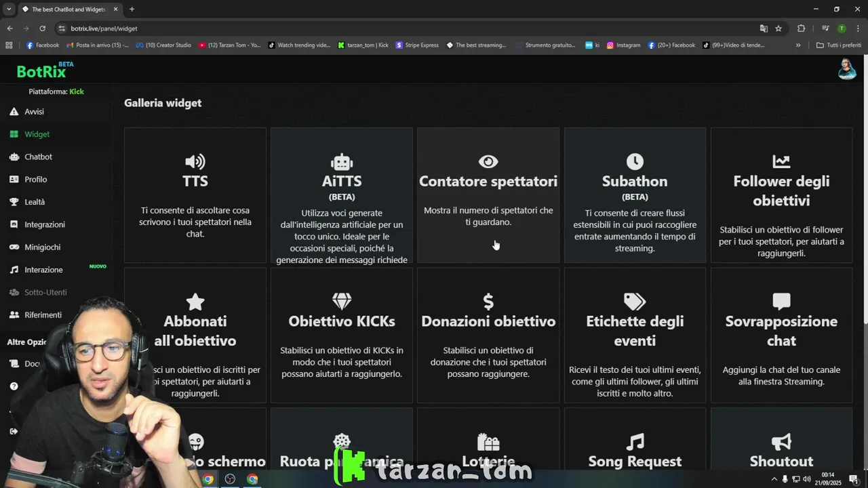This screenshot has width=868, height=488.
Task: Click the Lotterie gift icon
Action: (x=488, y=442)
